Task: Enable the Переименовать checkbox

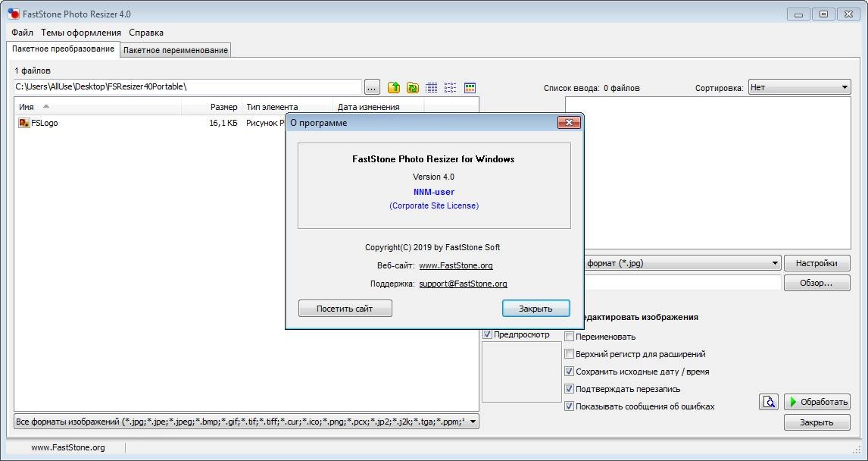Action: pyautogui.click(x=569, y=337)
